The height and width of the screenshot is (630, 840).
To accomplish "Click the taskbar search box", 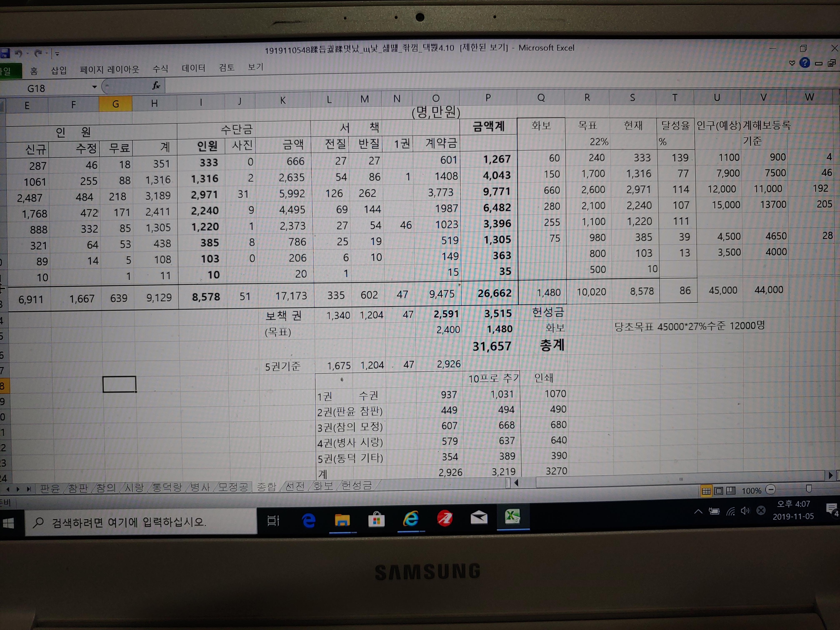I will (x=141, y=522).
